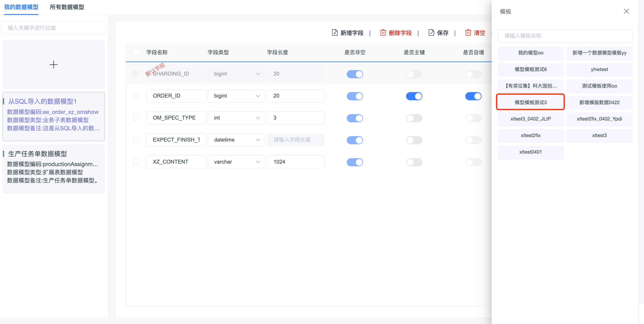The width and height of the screenshot is (644, 324).
Task: Open OM_SPEC_TYPE int type dropdown
Action: [236, 118]
